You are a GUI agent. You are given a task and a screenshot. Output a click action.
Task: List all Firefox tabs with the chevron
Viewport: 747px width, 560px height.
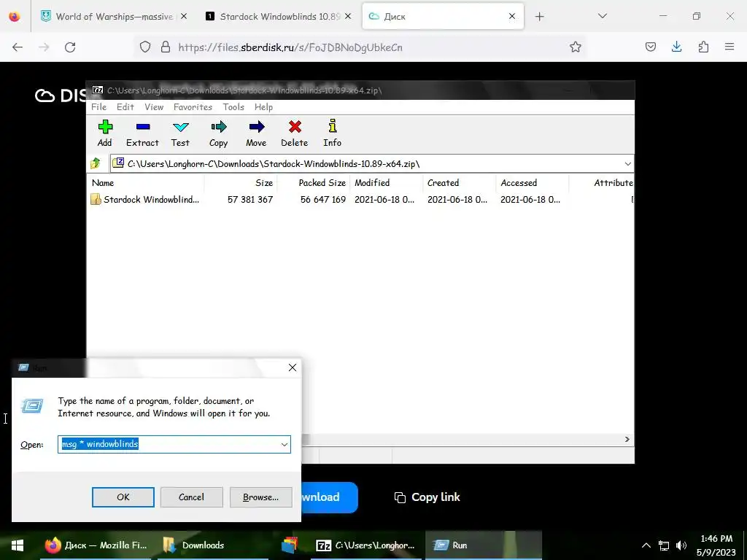click(x=603, y=16)
